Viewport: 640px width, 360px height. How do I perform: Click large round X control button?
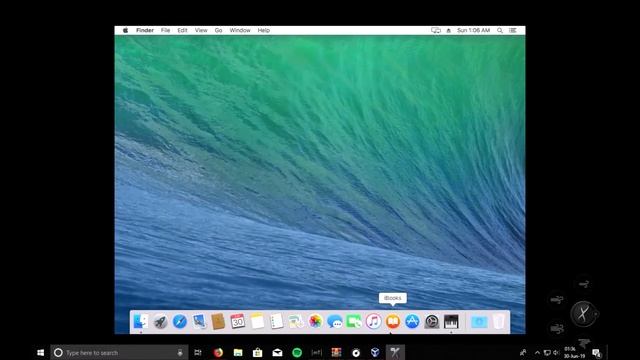click(x=583, y=314)
